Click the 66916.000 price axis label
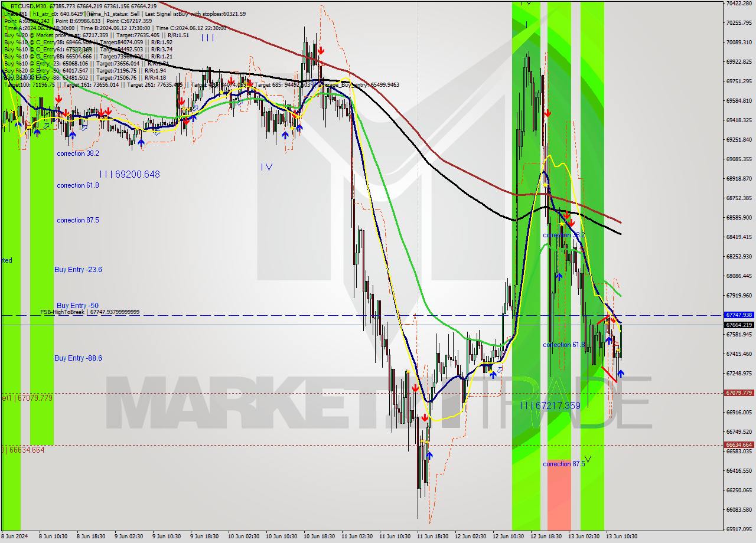The width and height of the screenshot is (756, 543). tap(739, 412)
